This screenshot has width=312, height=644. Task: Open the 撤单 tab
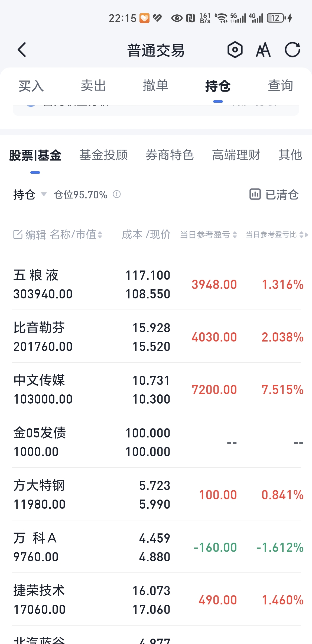[155, 86]
